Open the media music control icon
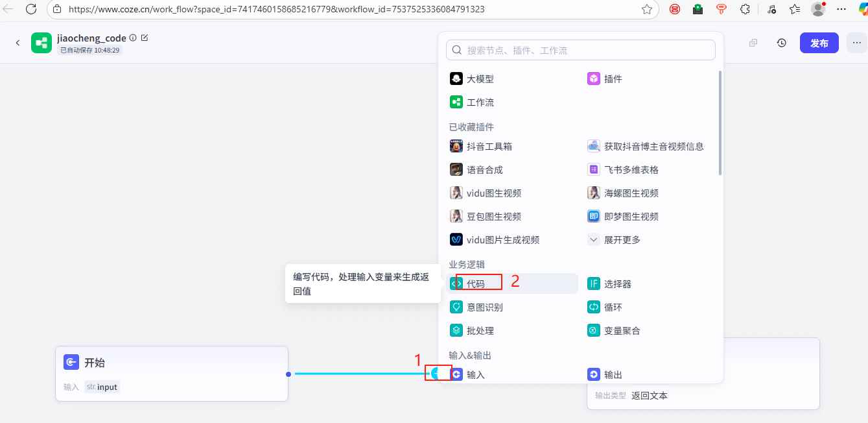 click(x=771, y=9)
